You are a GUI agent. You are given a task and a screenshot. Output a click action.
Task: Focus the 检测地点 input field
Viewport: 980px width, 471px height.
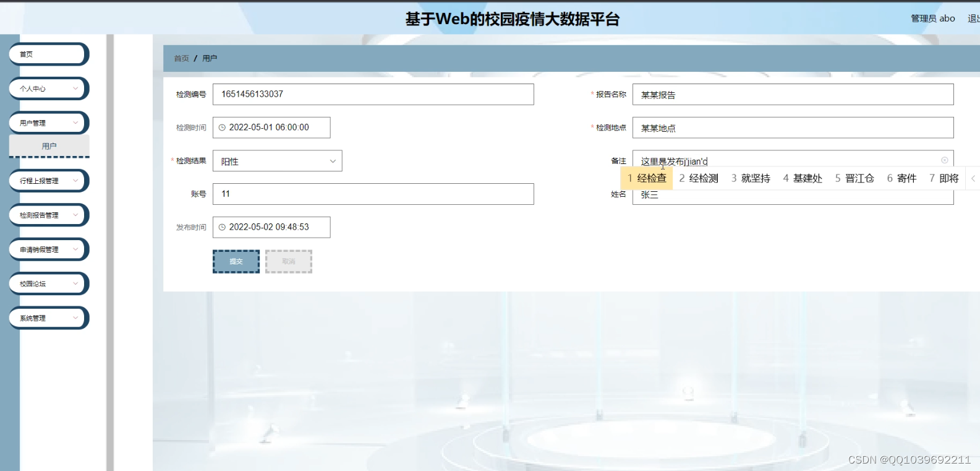pyautogui.click(x=793, y=128)
